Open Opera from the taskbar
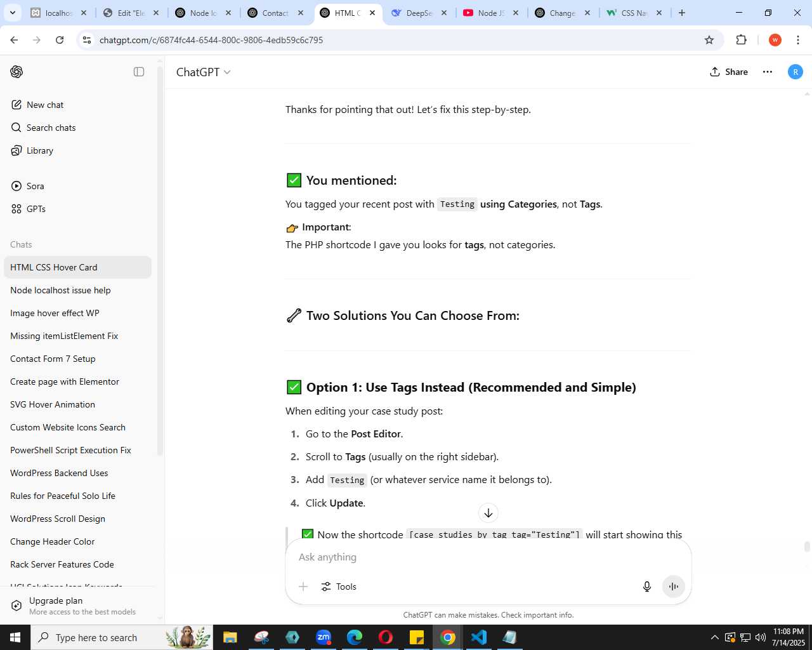The image size is (812, 650). (386, 637)
